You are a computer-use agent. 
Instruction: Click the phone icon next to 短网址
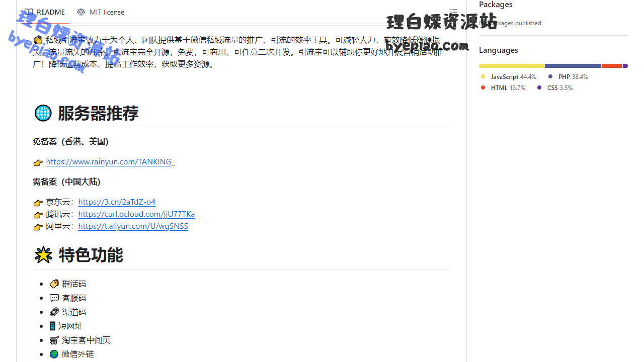(52, 326)
